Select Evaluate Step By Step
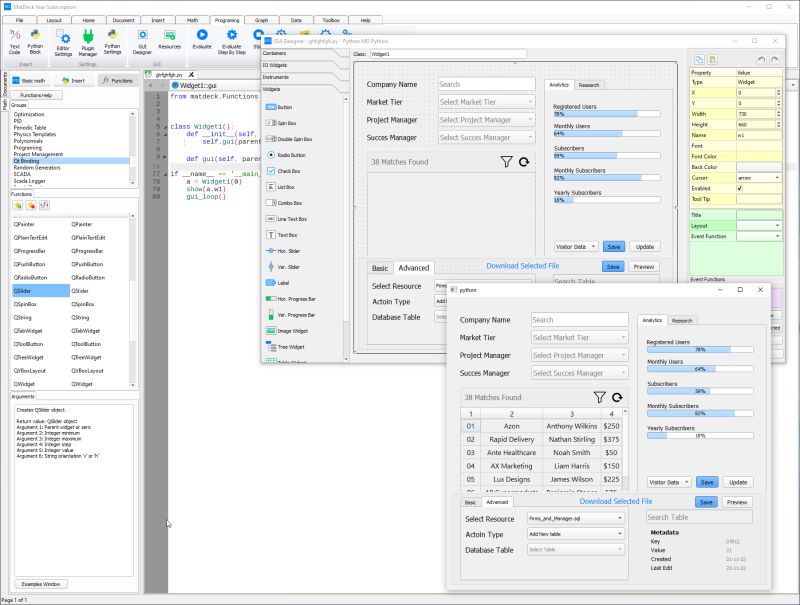This screenshot has width=800, height=605. point(233,42)
